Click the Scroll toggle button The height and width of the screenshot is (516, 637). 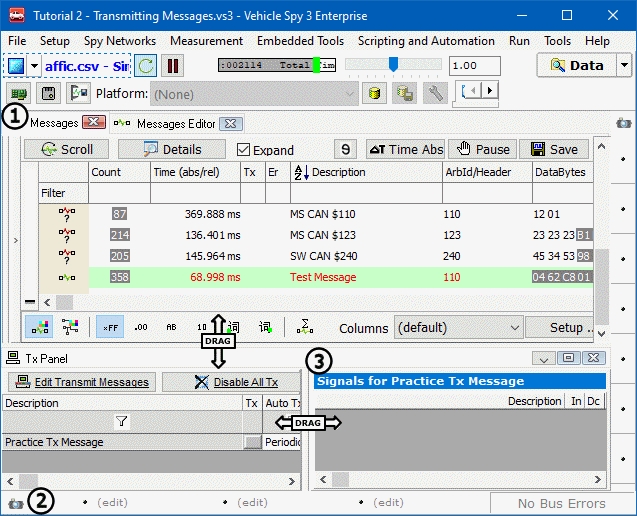pos(67,149)
